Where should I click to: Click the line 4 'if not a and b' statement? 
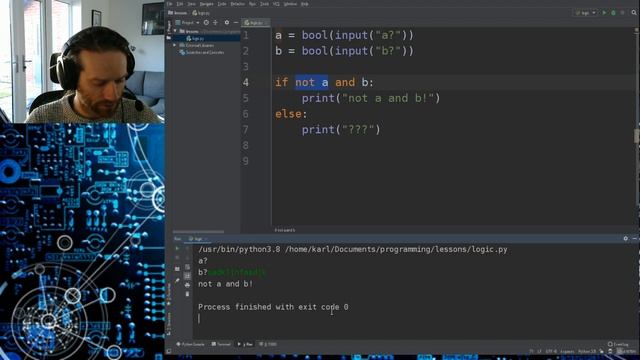[x=324, y=82]
